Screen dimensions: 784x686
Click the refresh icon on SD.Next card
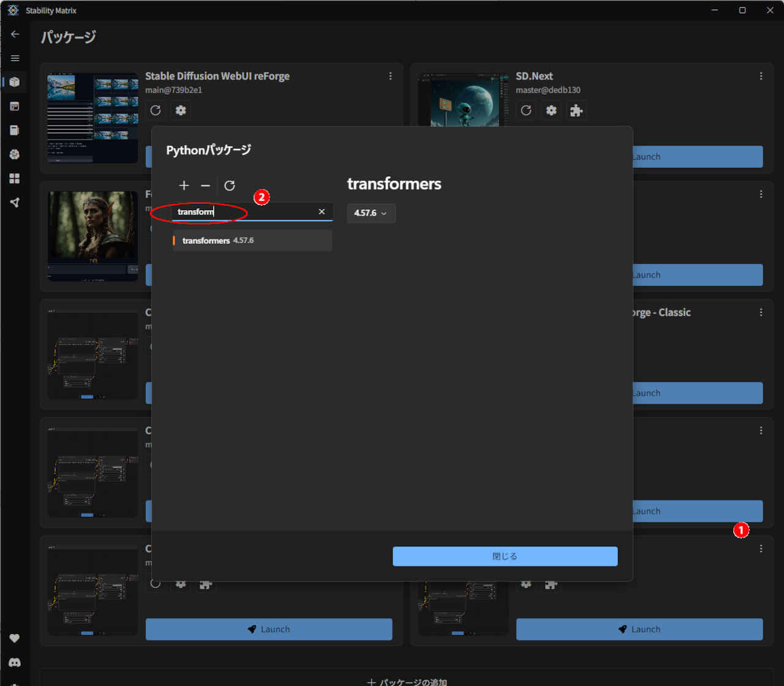click(x=526, y=110)
